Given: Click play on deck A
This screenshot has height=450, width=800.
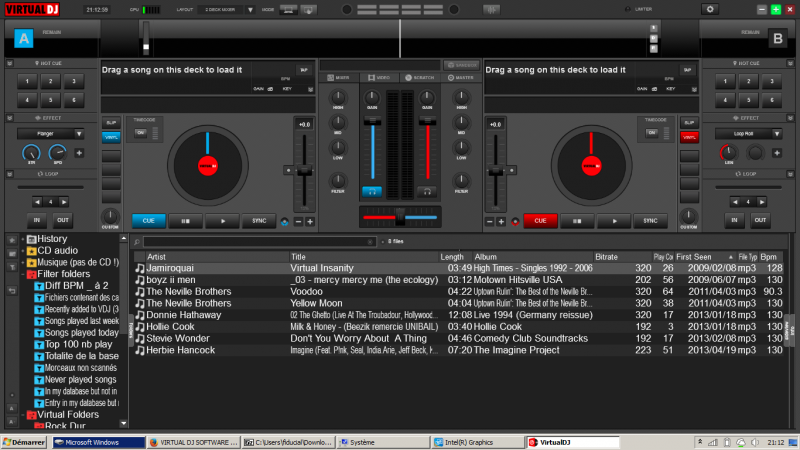Looking at the screenshot, I should pos(223,221).
